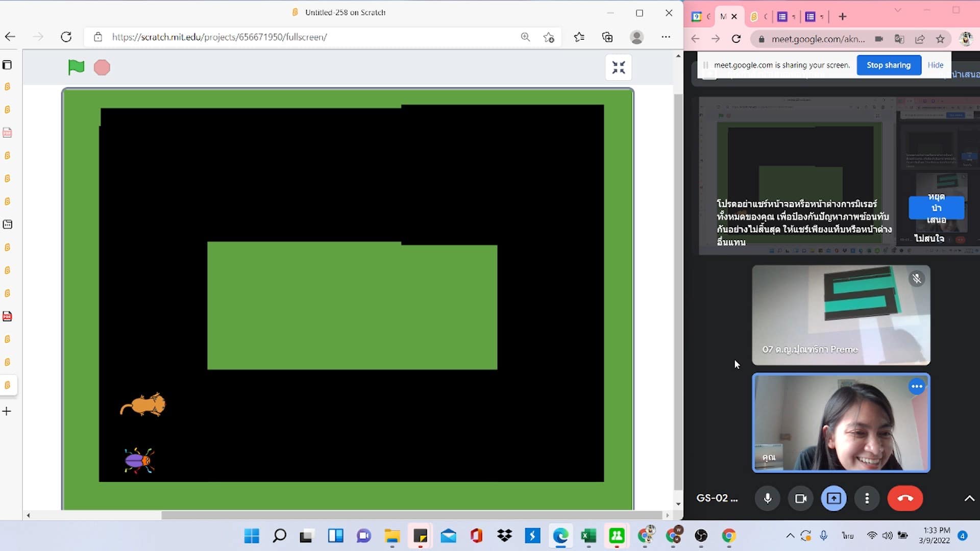The image size is (980, 551).
Task: Open new tab in Chrome window
Action: click(x=843, y=17)
